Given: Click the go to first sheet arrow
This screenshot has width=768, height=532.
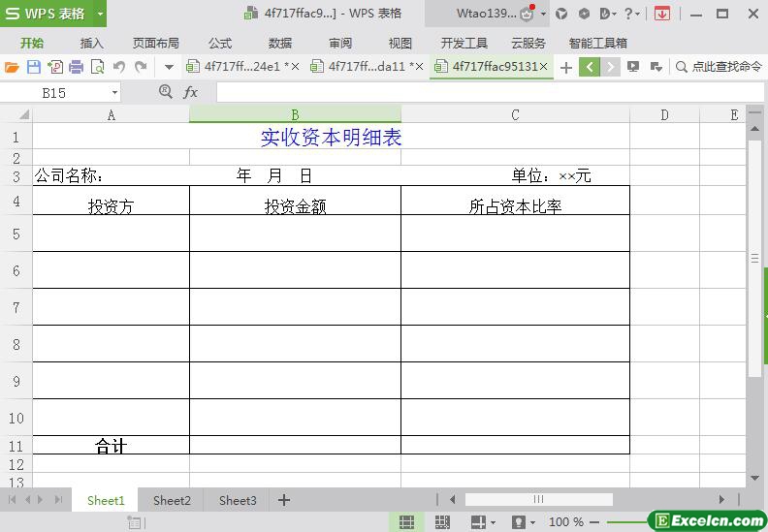Looking at the screenshot, I should (x=13, y=499).
